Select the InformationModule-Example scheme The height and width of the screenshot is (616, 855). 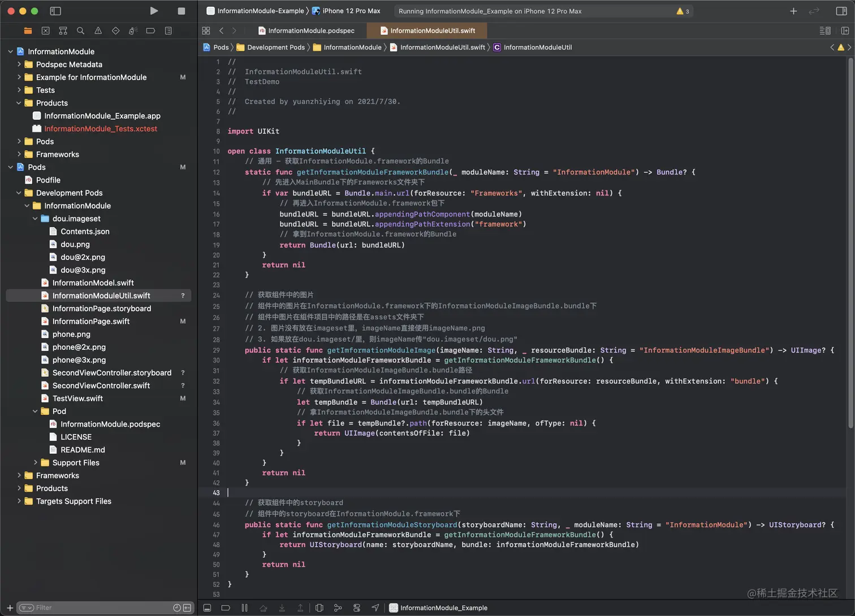(256, 11)
